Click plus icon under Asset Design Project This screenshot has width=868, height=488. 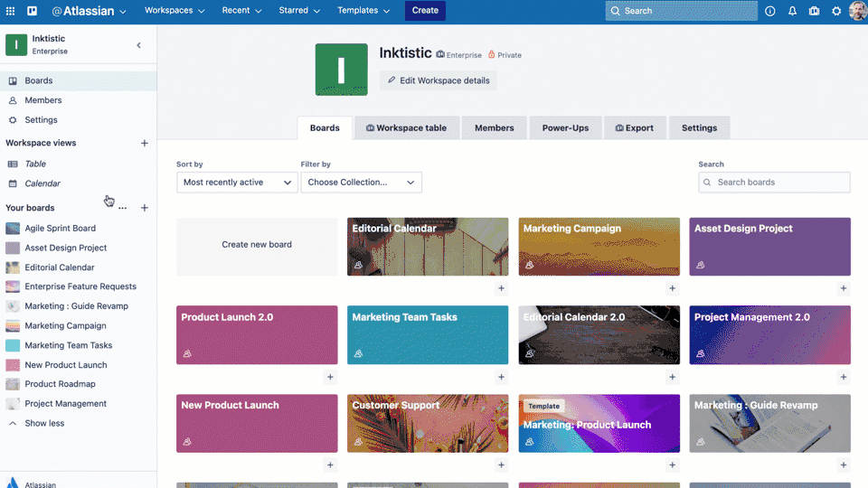point(843,288)
